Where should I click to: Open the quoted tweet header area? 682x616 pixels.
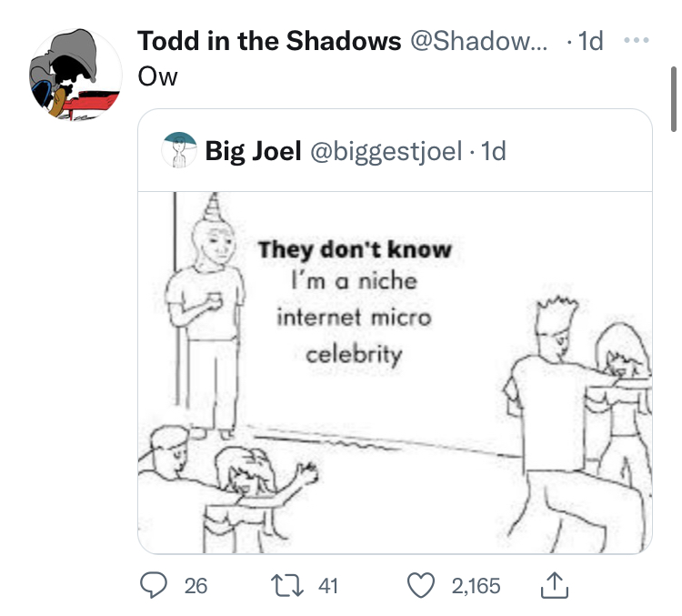[395, 150]
